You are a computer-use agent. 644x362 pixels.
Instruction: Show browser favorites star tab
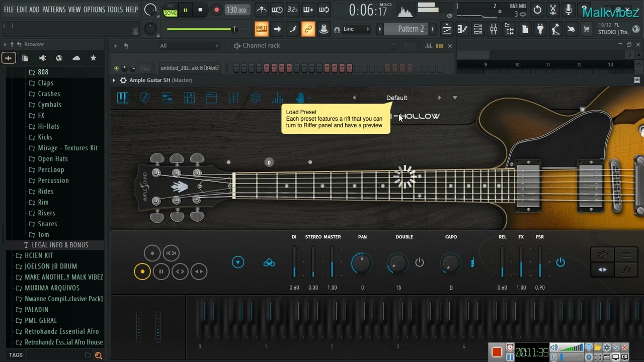tap(93, 58)
